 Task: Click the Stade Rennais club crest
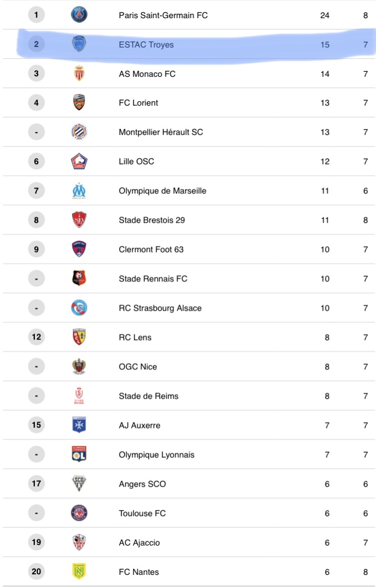click(79, 278)
